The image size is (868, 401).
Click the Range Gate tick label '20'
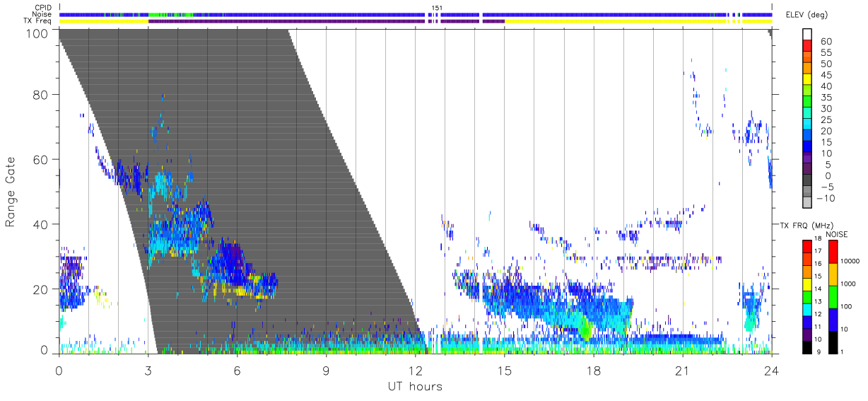[42, 289]
